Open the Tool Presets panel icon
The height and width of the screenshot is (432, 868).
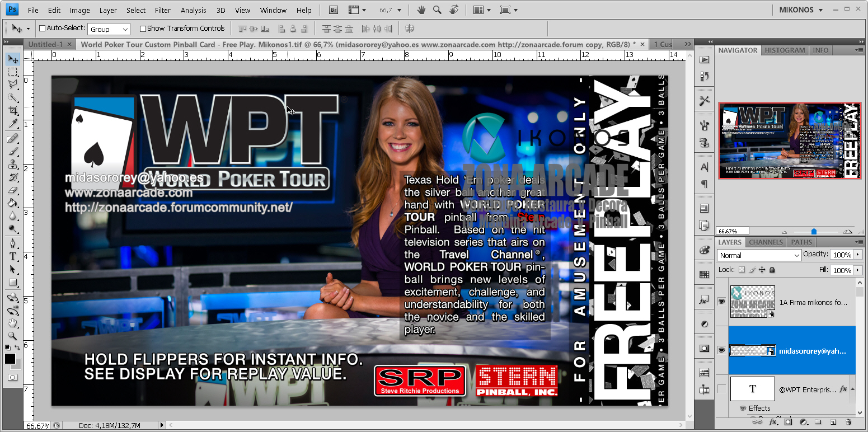[705, 101]
